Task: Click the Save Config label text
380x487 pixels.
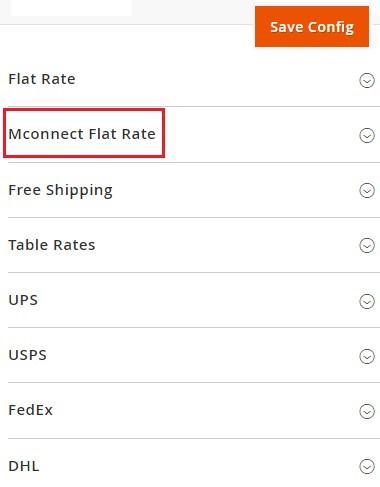Action: coord(312,27)
